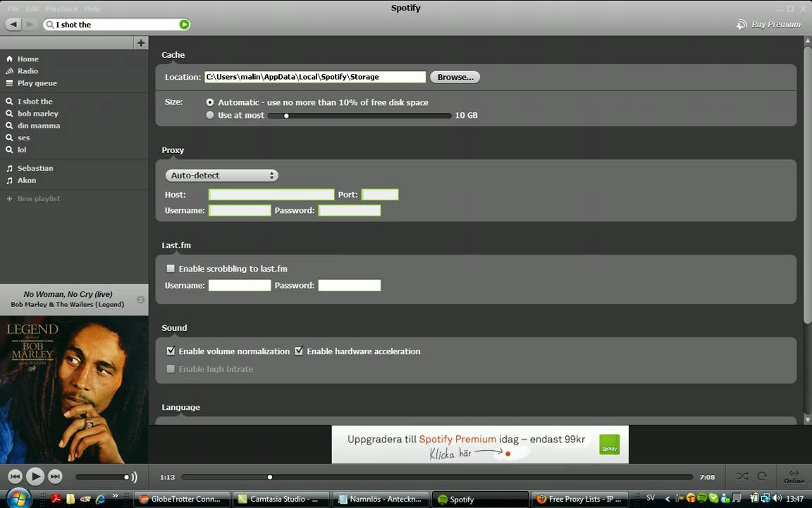Open Home in the sidebar
The height and width of the screenshot is (508, 812).
(28, 59)
